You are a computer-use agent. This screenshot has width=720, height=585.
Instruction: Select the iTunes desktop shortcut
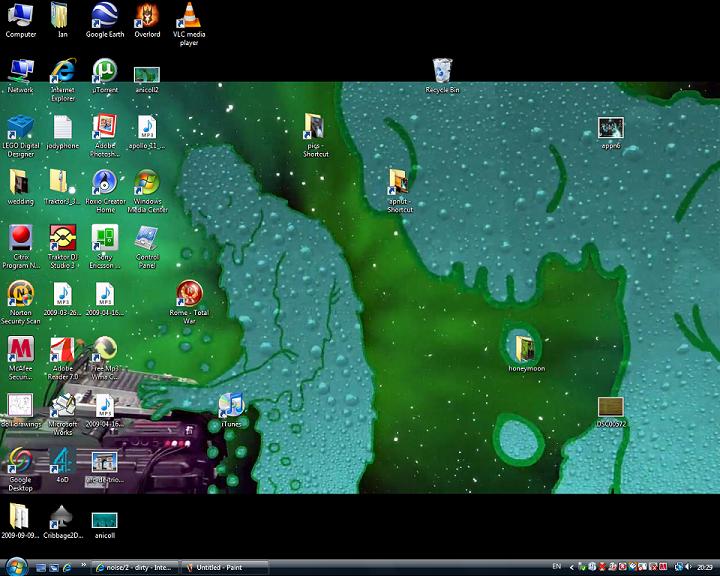(x=231, y=405)
